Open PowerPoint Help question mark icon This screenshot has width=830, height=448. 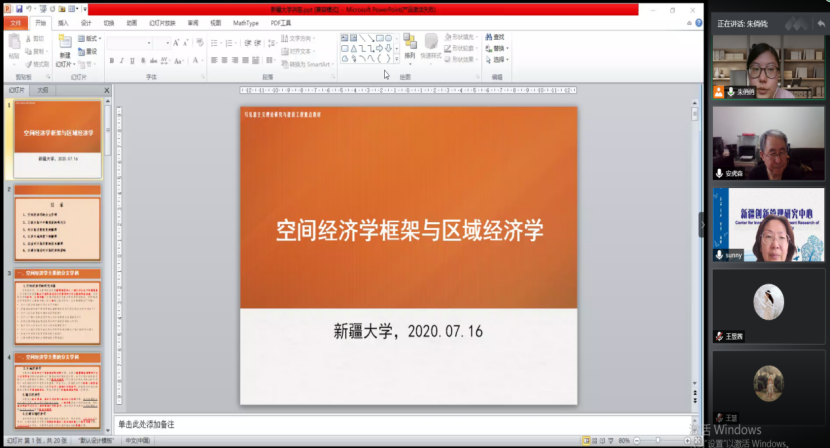699,23
